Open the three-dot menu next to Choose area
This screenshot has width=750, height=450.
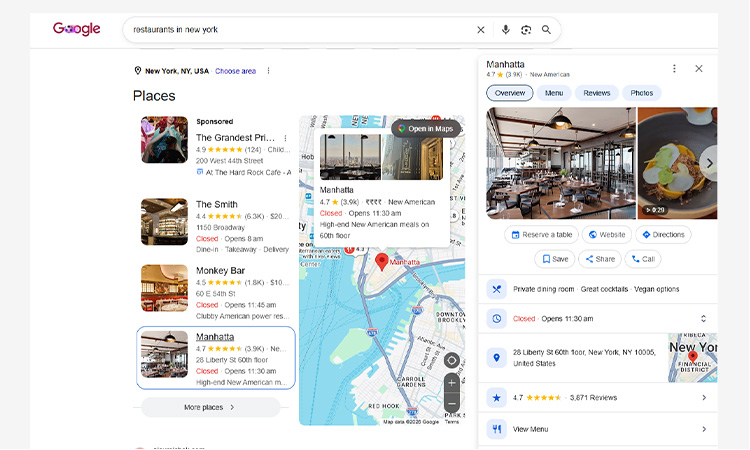pos(268,71)
